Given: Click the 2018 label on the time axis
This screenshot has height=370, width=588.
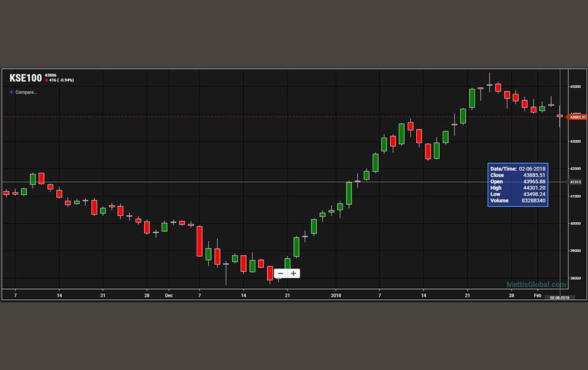Looking at the screenshot, I should pyautogui.click(x=336, y=296).
